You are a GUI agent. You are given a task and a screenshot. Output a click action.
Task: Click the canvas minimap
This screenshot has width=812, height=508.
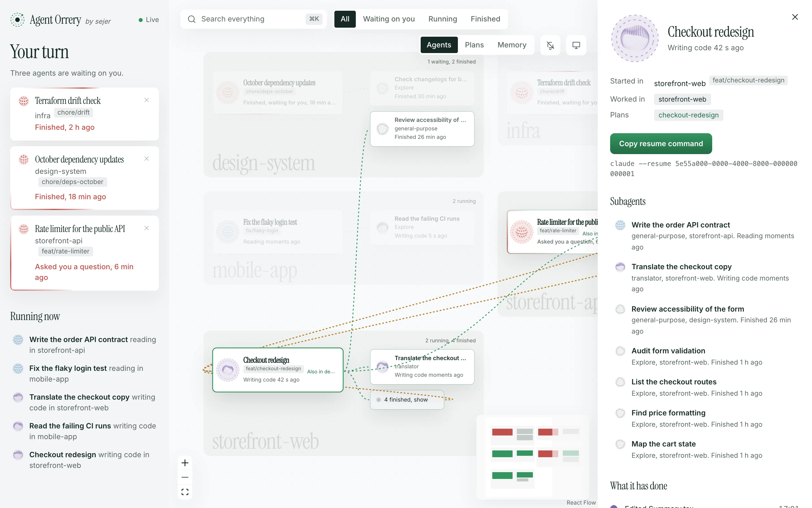pos(533,457)
